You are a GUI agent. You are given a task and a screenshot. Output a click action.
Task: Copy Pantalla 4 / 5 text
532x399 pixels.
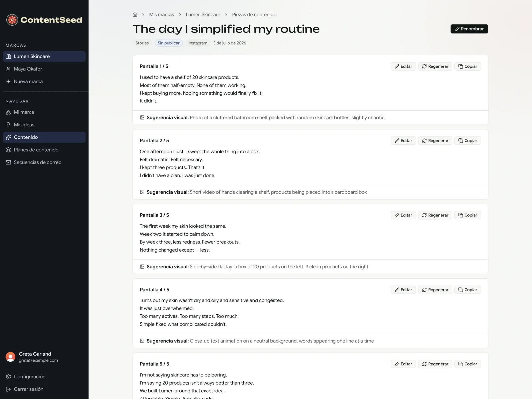coord(467,290)
